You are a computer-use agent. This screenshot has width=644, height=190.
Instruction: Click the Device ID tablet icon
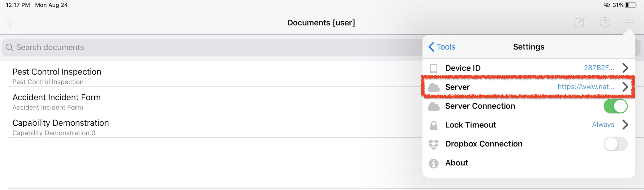[434, 68]
